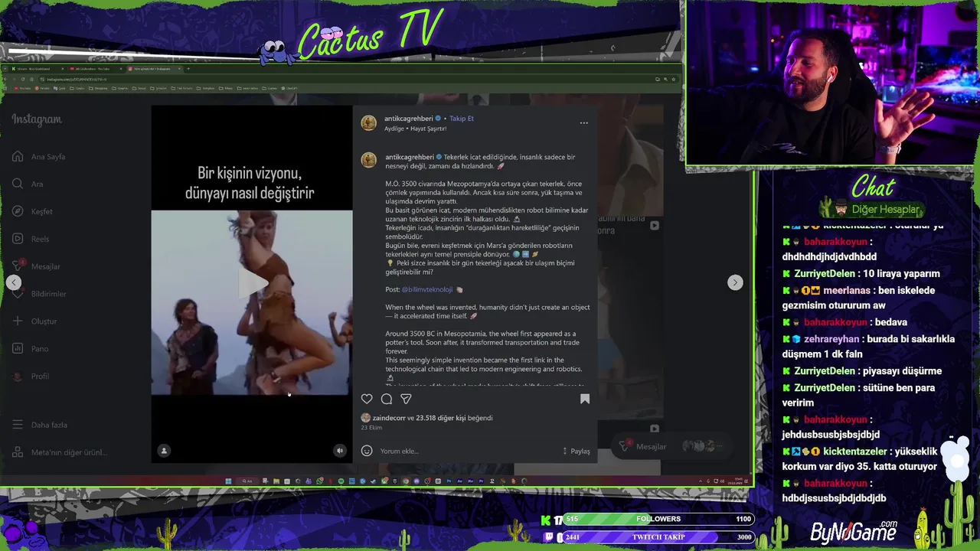The height and width of the screenshot is (551, 980).
Task: Open the Keşfet explore icon
Action: point(18,211)
